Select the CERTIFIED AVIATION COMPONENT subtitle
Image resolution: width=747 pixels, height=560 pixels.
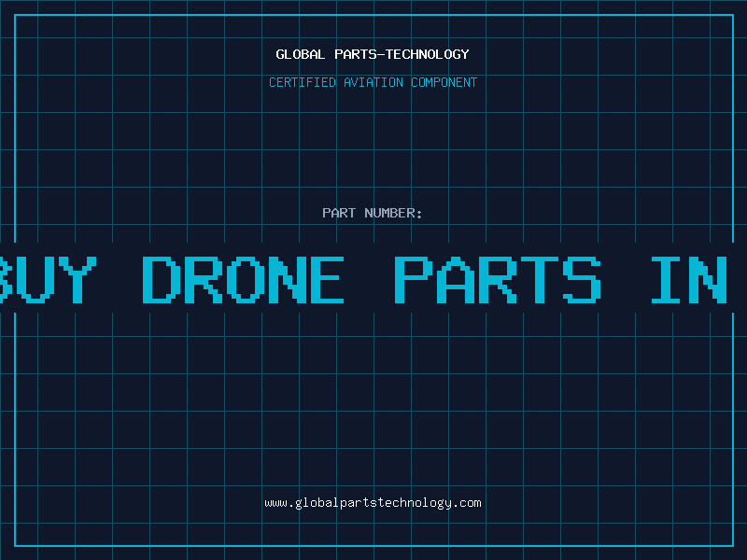(x=373, y=82)
